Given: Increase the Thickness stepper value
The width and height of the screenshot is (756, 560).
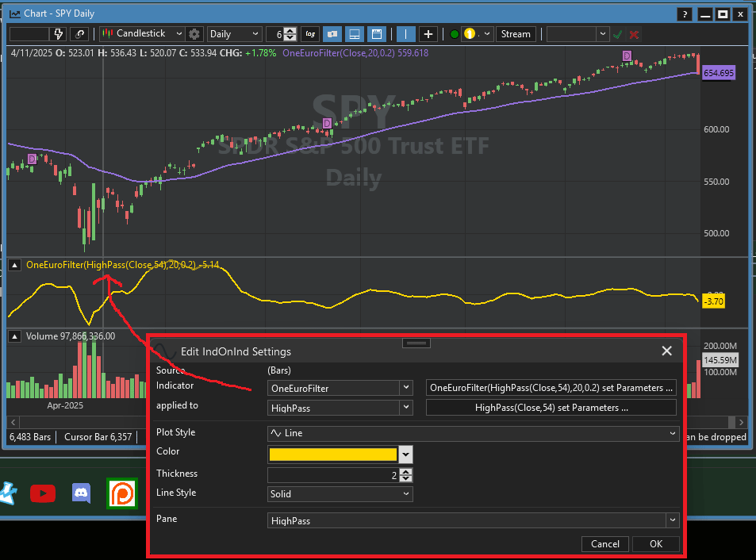Looking at the screenshot, I should 406,471.
